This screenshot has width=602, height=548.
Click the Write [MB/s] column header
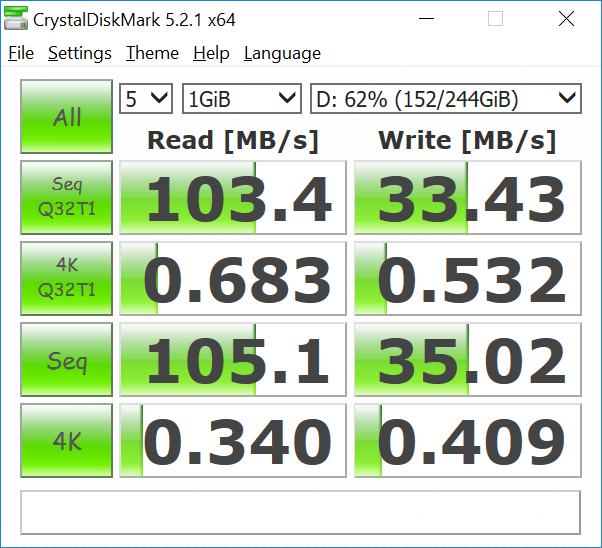[467, 141]
